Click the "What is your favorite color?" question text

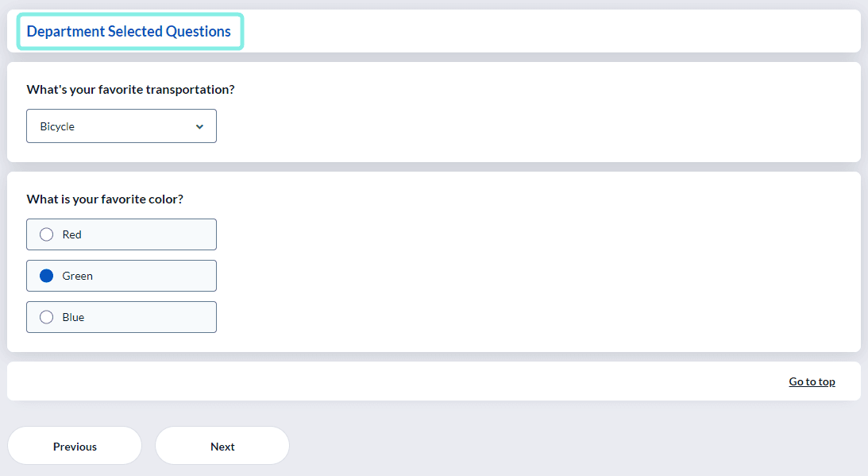click(x=105, y=199)
